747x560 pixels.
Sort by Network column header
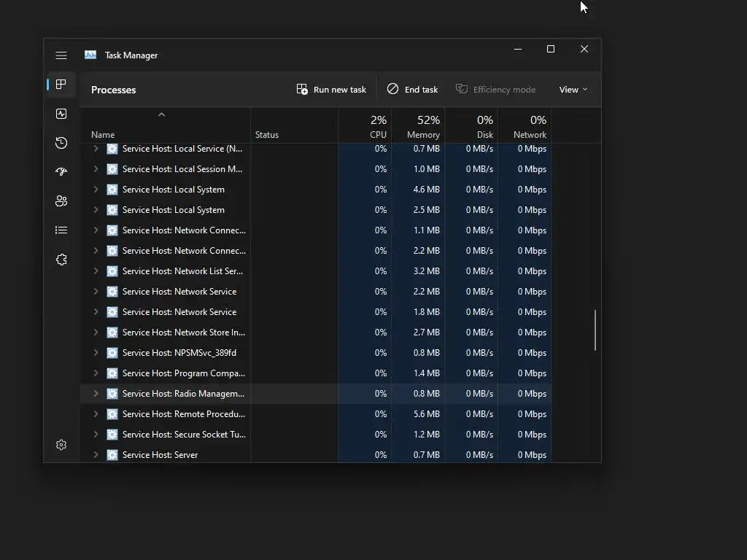point(525,125)
